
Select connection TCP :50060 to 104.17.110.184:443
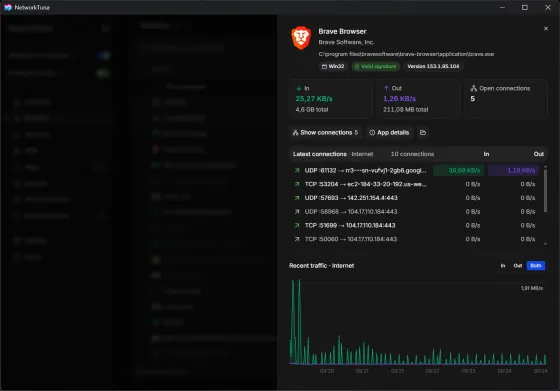point(416,239)
